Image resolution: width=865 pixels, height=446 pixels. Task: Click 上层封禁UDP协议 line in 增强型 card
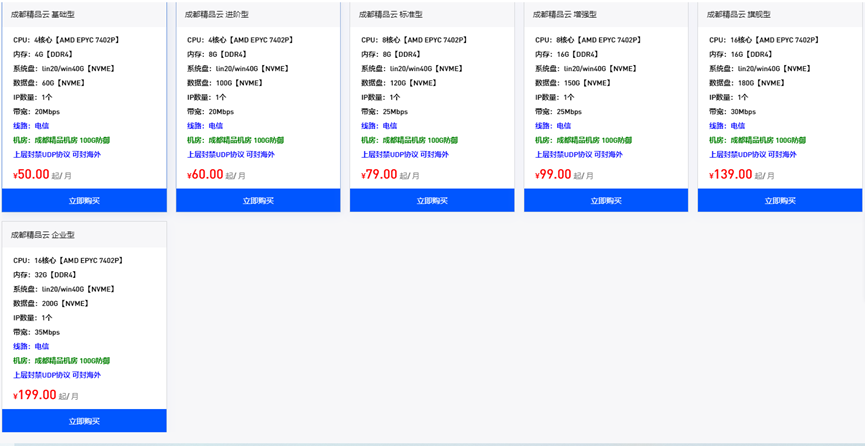tap(579, 155)
